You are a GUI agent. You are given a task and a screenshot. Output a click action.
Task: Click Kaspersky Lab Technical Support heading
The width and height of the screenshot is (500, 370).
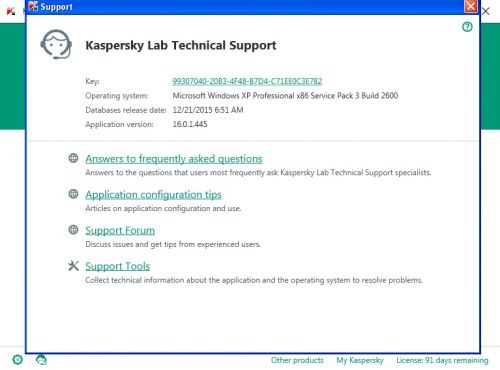pyautogui.click(x=181, y=45)
